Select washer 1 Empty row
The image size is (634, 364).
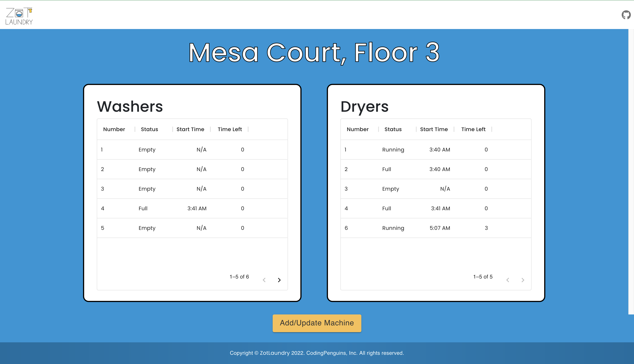[x=192, y=150]
